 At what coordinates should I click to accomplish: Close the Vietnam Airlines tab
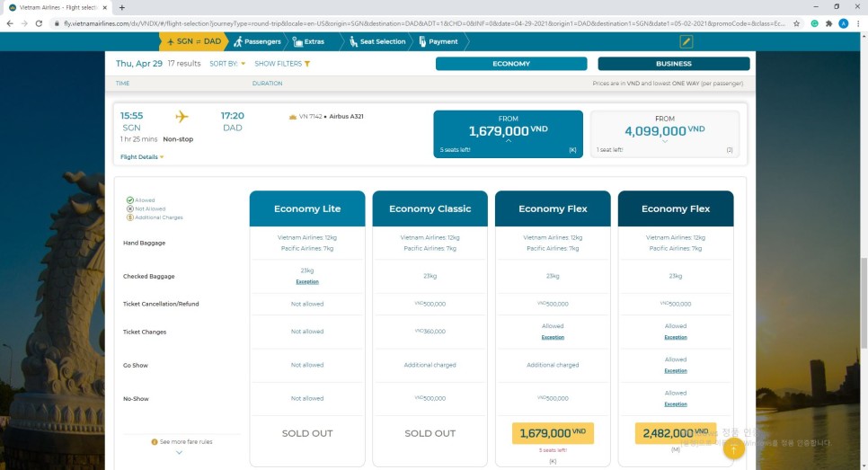[104, 8]
